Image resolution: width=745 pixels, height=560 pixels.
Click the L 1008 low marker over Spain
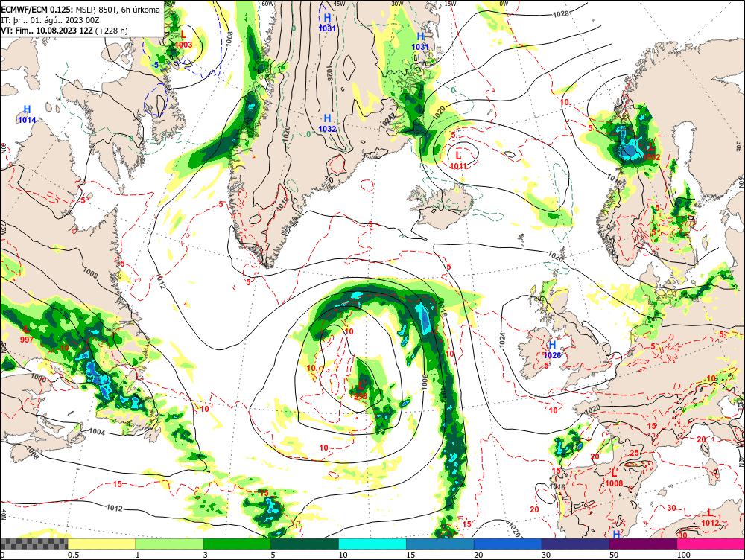614,478
